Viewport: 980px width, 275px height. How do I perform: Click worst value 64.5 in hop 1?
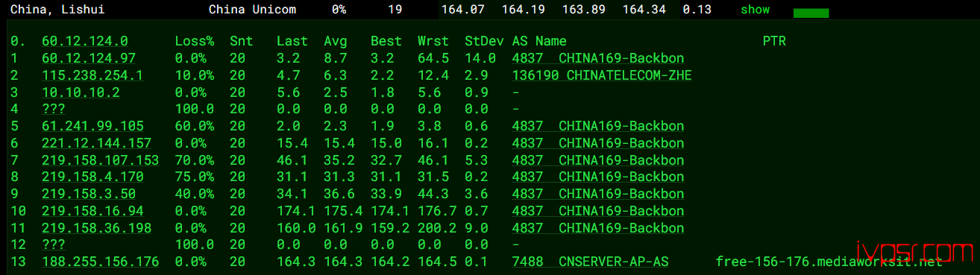(x=433, y=58)
